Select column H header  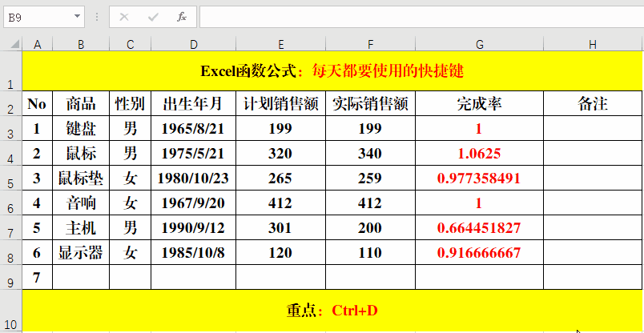coord(593,44)
